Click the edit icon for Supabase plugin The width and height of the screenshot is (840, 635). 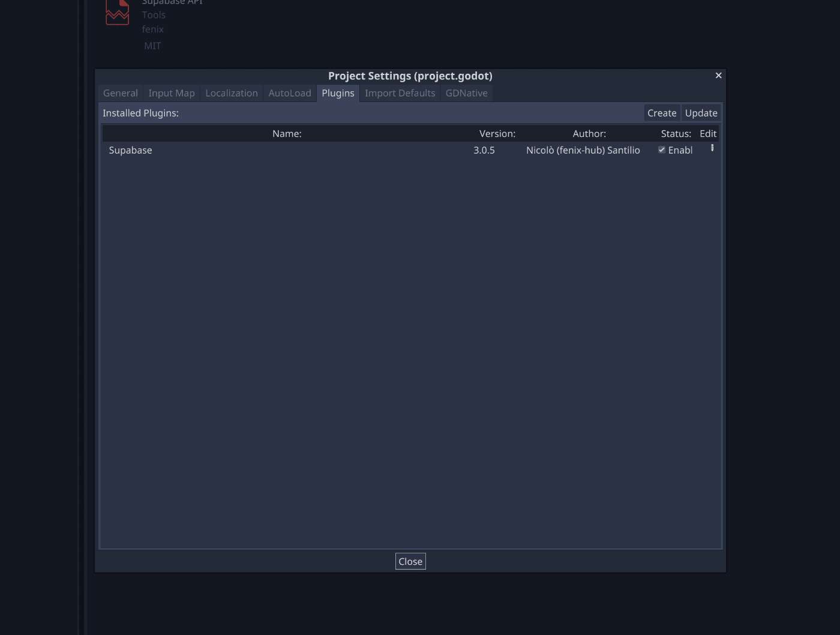pyautogui.click(x=712, y=148)
